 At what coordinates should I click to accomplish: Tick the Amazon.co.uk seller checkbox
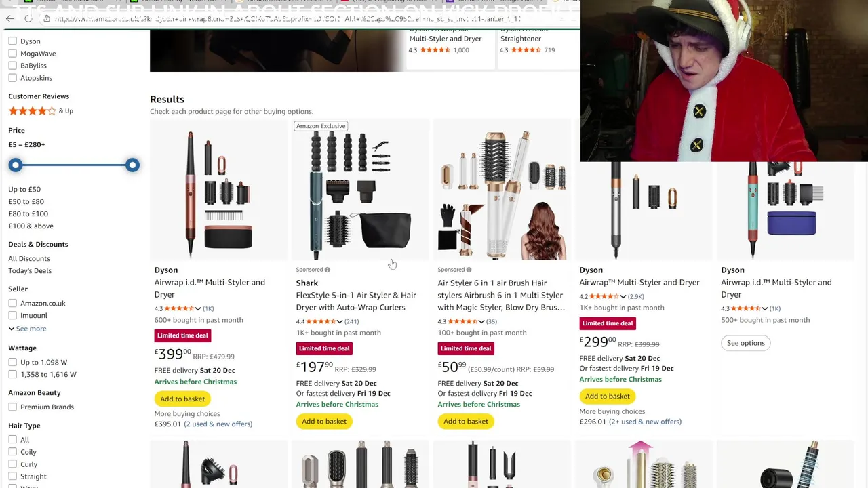click(x=12, y=303)
